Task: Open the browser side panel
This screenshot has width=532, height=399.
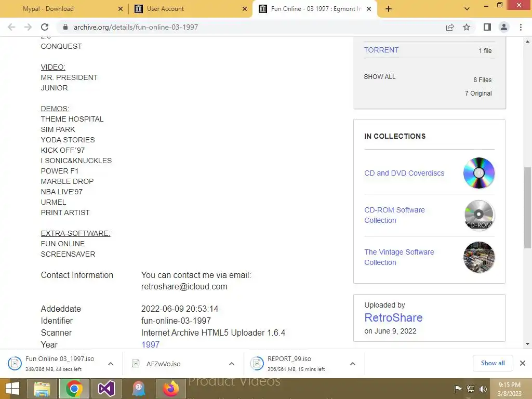Action: (x=487, y=27)
